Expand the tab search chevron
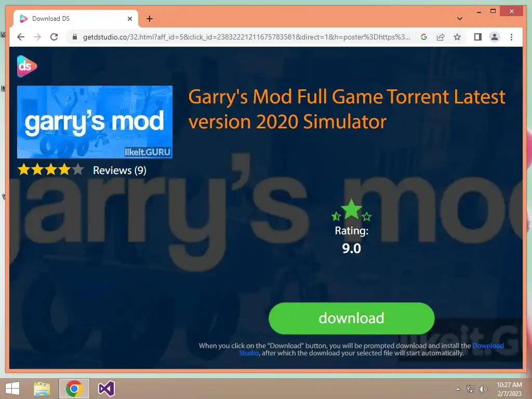The width and height of the screenshot is (532, 399). (460, 19)
